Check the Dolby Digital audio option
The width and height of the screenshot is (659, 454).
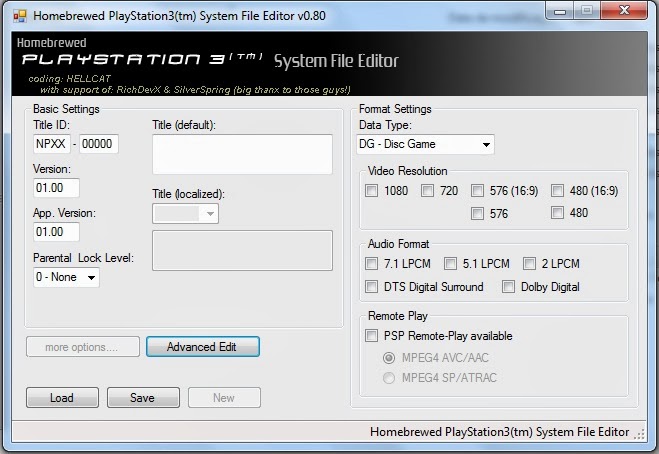pos(508,287)
